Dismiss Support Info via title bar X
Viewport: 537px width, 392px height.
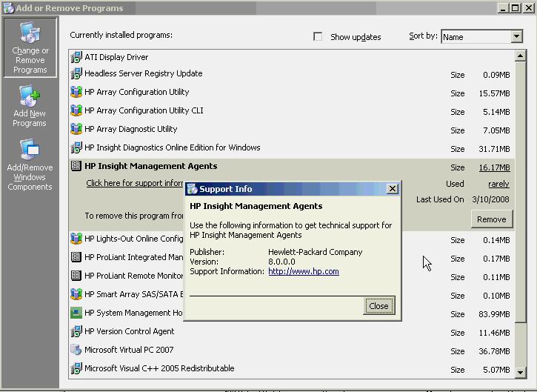393,189
